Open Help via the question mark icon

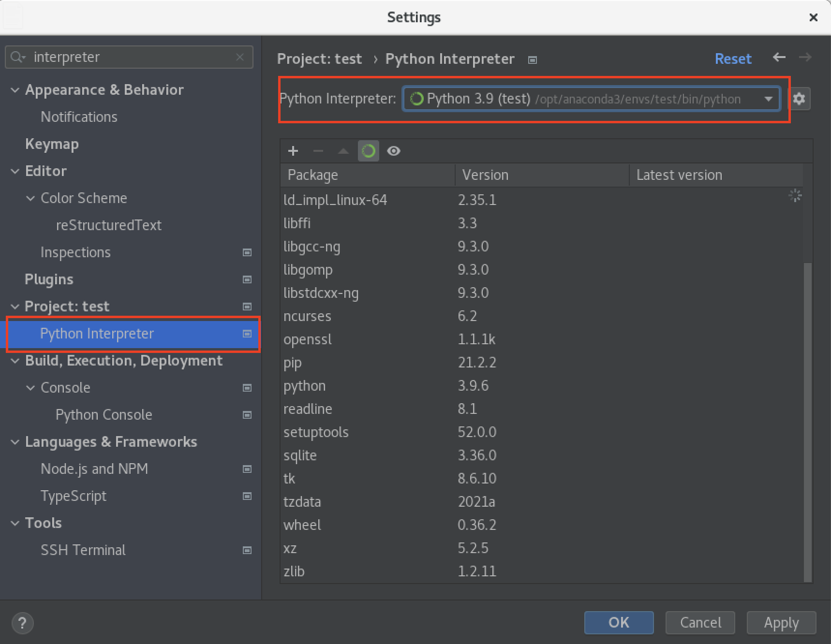[22, 623]
